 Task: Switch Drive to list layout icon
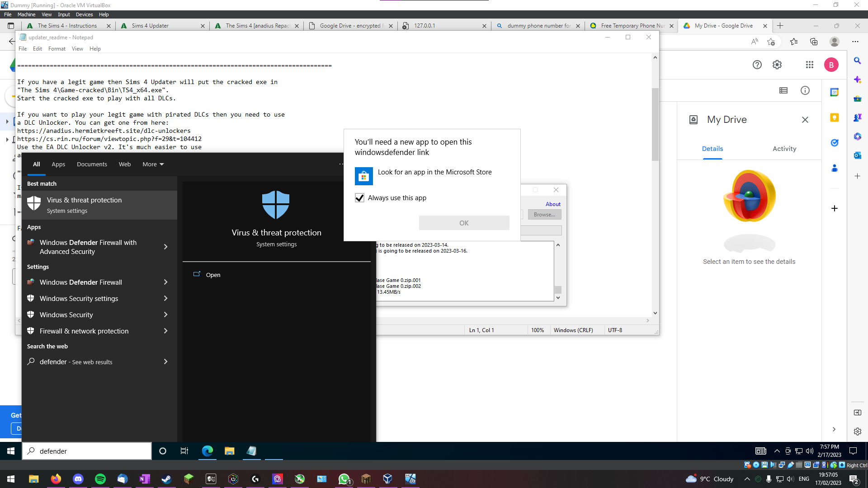pyautogui.click(x=783, y=90)
